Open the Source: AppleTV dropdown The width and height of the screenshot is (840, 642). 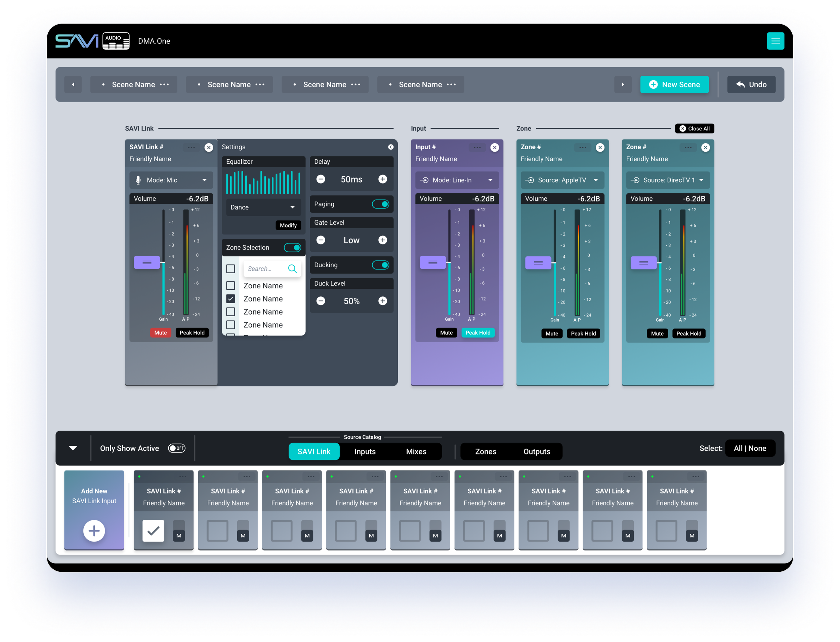pos(562,180)
